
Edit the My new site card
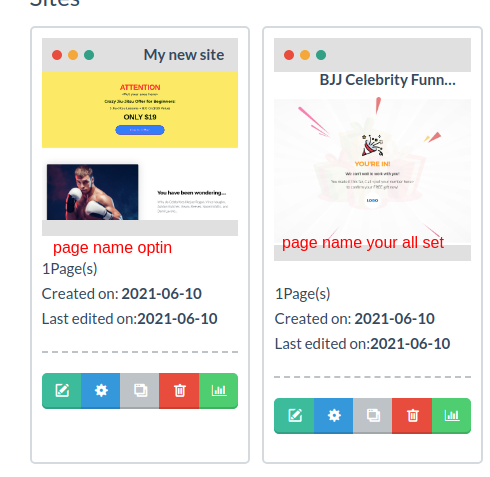[62, 390]
